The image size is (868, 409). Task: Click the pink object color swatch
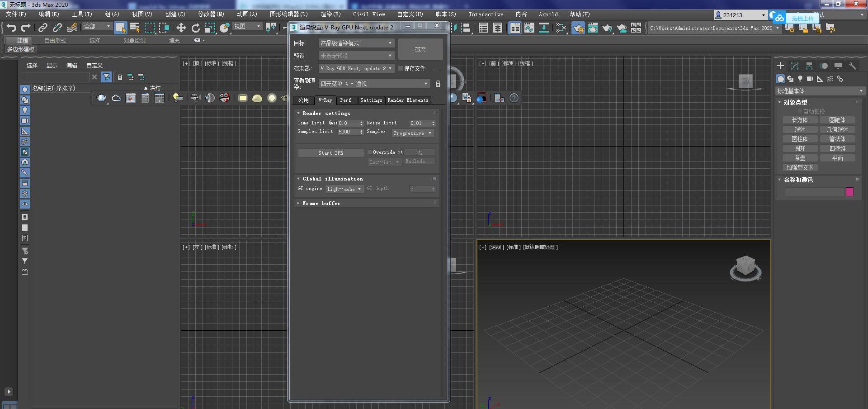[x=849, y=192]
